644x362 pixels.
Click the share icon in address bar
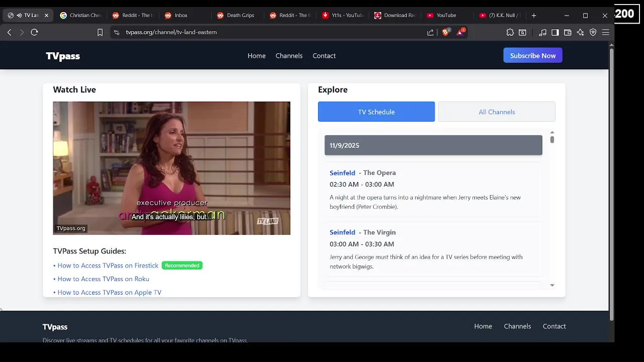pos(430,32)
